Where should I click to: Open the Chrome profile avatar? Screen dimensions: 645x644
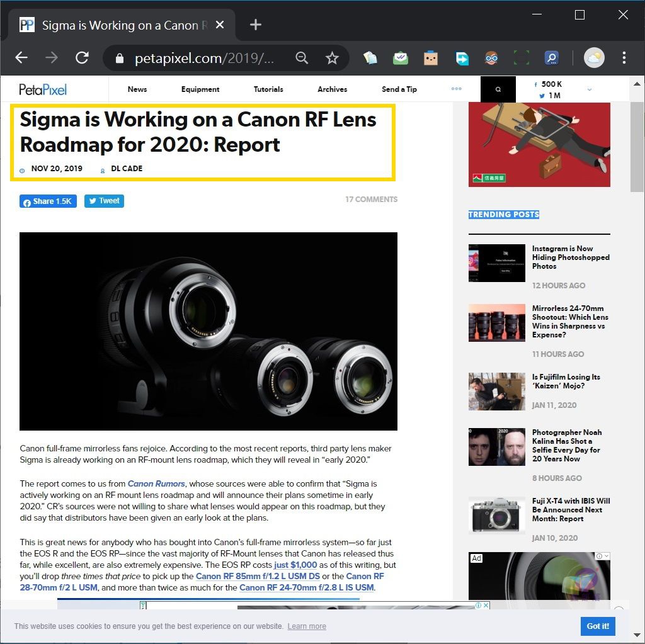[594, 57]
